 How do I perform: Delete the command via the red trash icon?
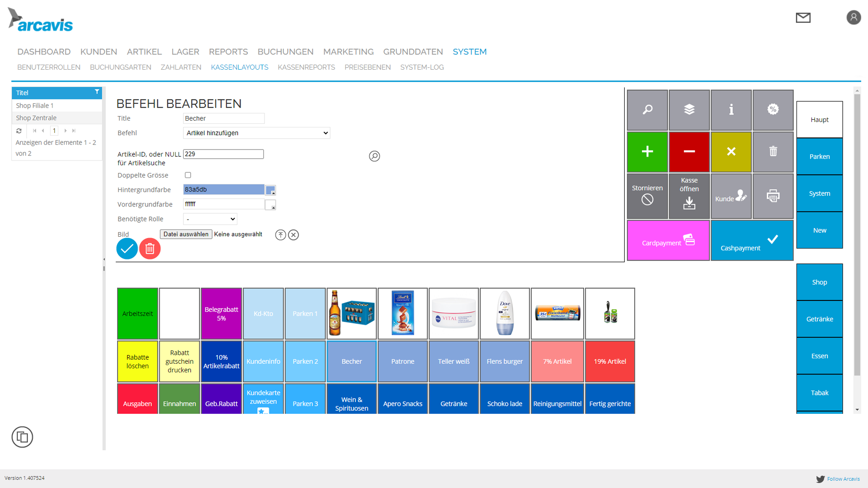pyautogui.click(x=150, y=249)
